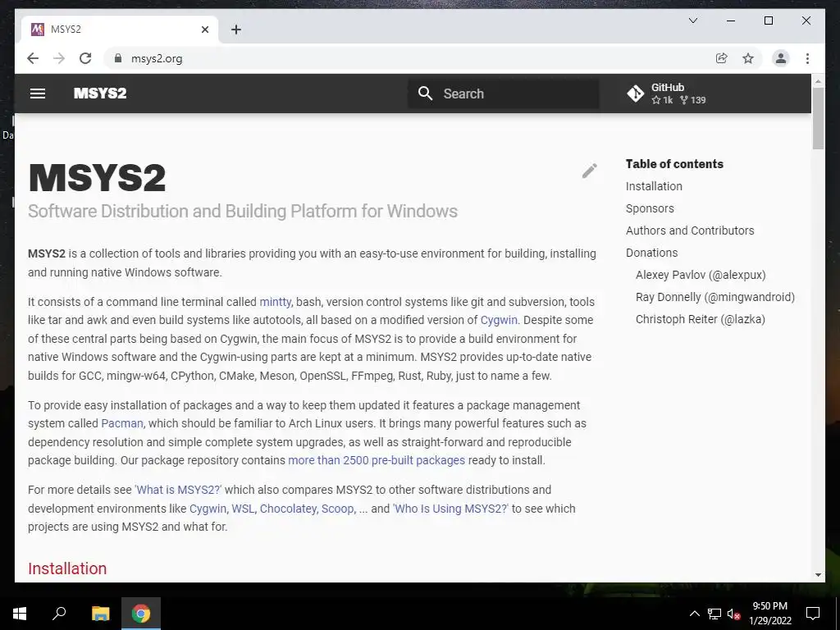Open the 'What is MSYS2?' link
This screenshot has height=630, width=840.
(178, 491)
